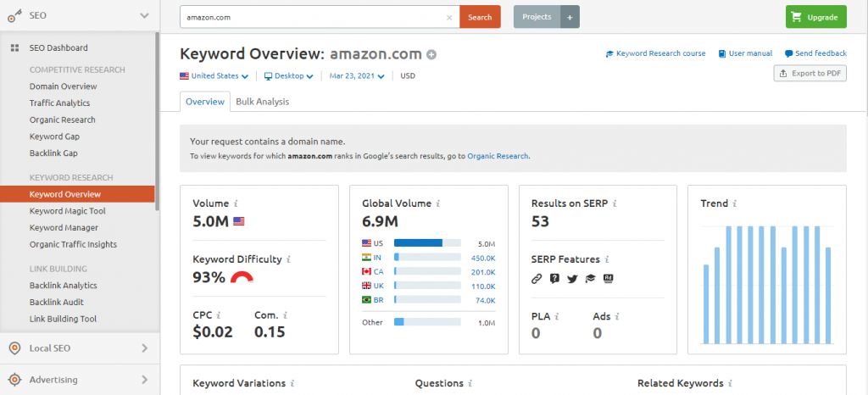The height and width of the screenshot is (395, 868).
Task: Click the US volume progress bar
Action: point(427,243)
